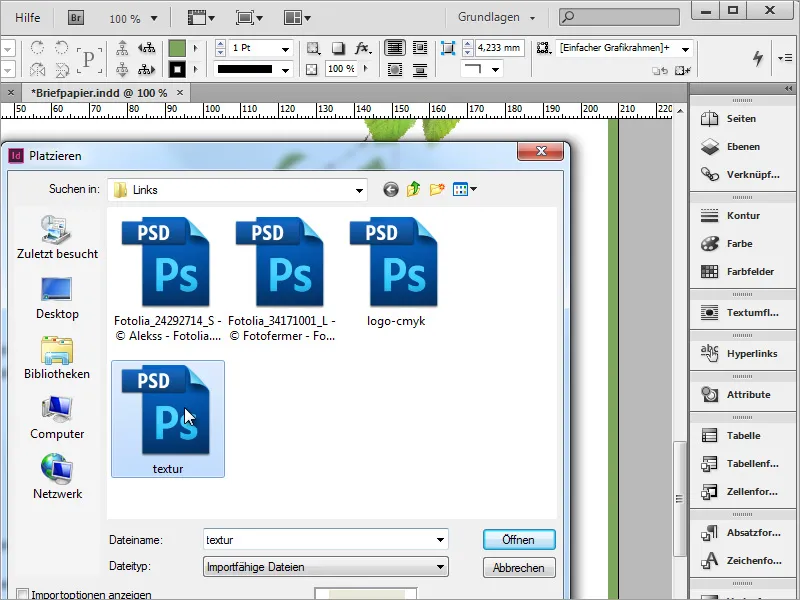This screenshot has width=800, height=600.
Task: Open the Ebenen panel
Action: coord(741,147)
